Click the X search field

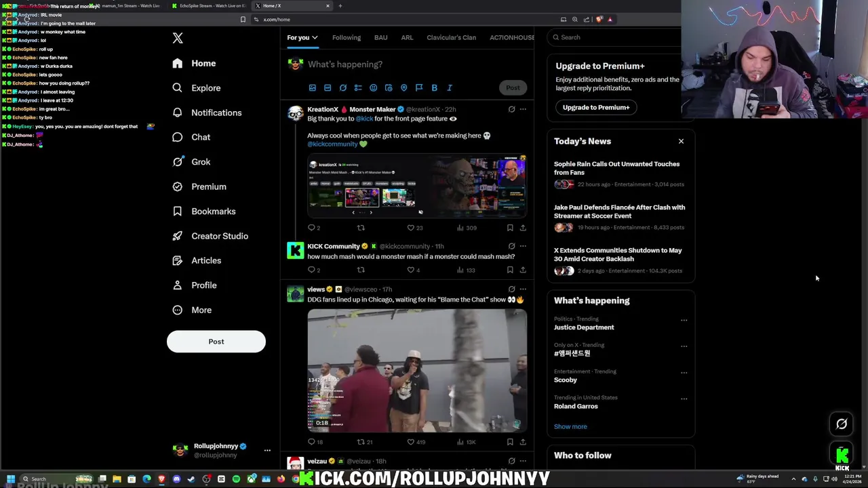click(617, 37)
